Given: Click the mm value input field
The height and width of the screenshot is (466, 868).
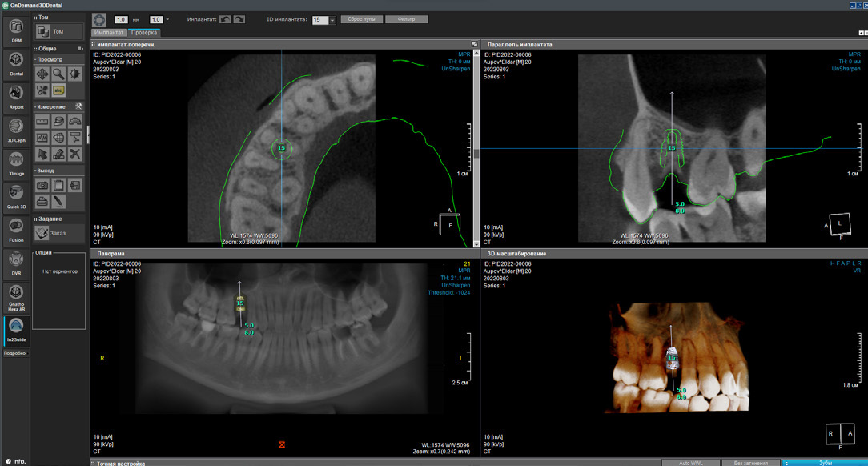Looking at the screenshot, I should tap(122, 19).
